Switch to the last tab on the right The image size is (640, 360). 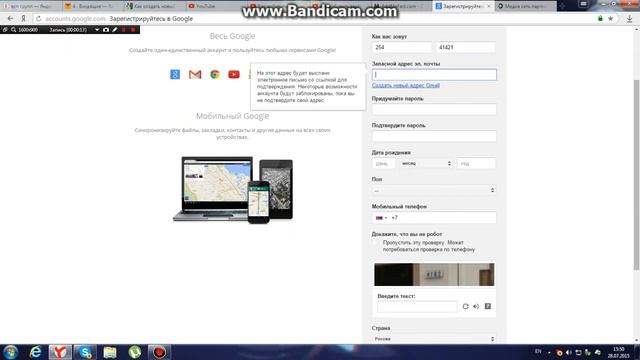pyautogui.click(x=525, y=6)
